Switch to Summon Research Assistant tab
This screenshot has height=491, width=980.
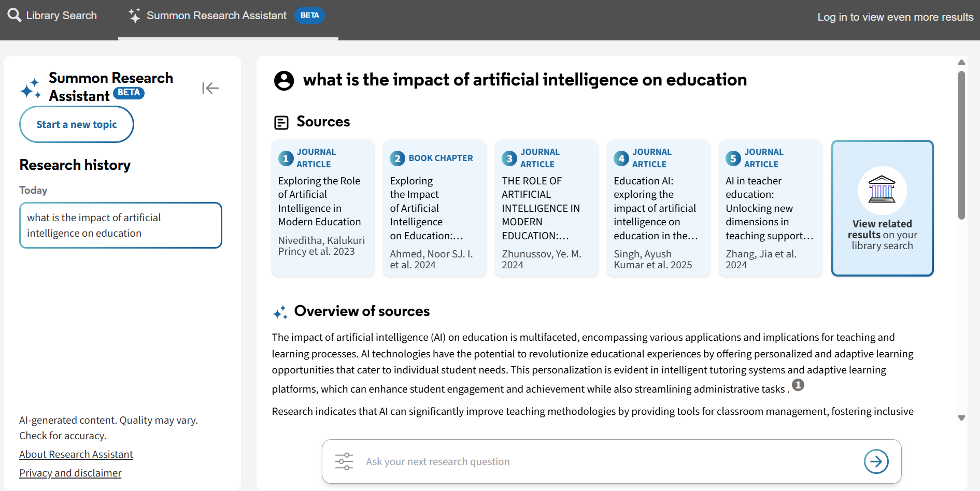click(x=227, y=16)
